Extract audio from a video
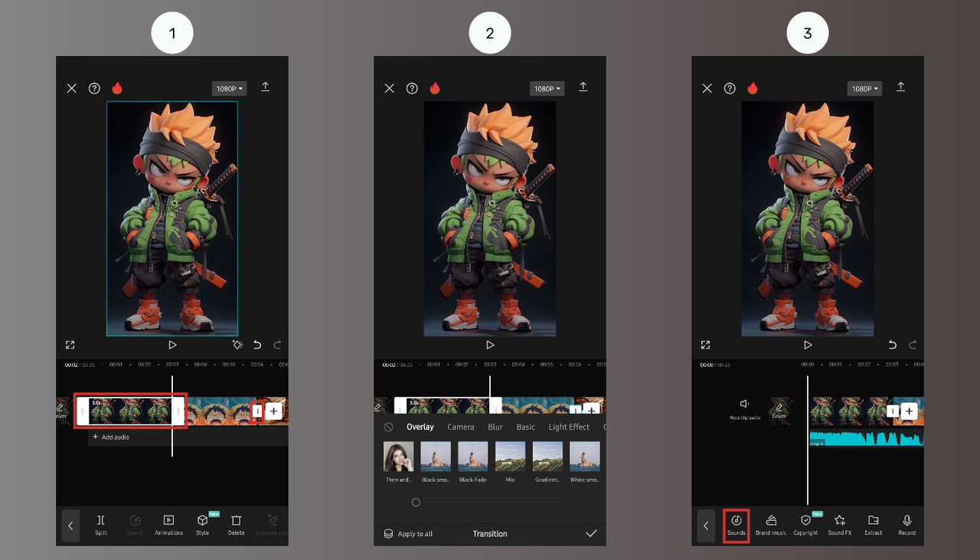 (x=873, y=526)
